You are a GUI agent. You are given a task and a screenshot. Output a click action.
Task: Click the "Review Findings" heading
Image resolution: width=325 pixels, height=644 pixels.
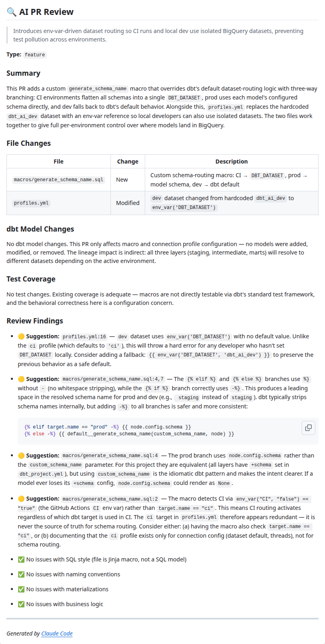pyautogui.click(x=35, y=321)
